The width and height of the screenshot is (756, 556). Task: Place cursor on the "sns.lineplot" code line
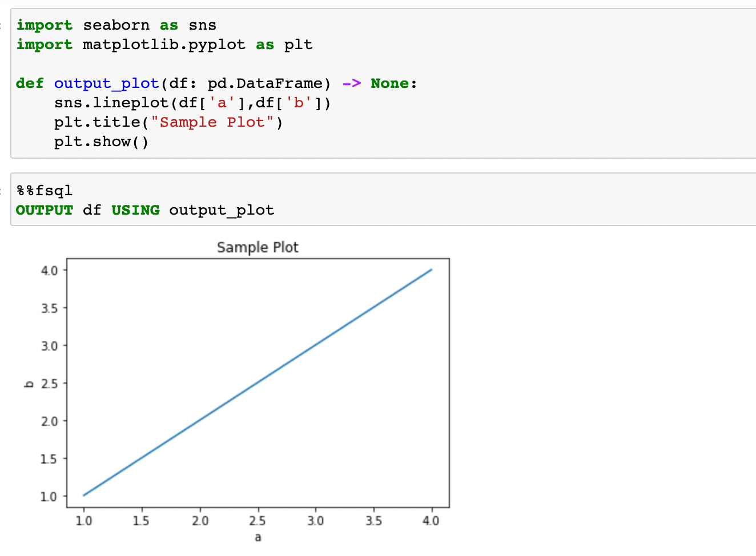(192, 103)
